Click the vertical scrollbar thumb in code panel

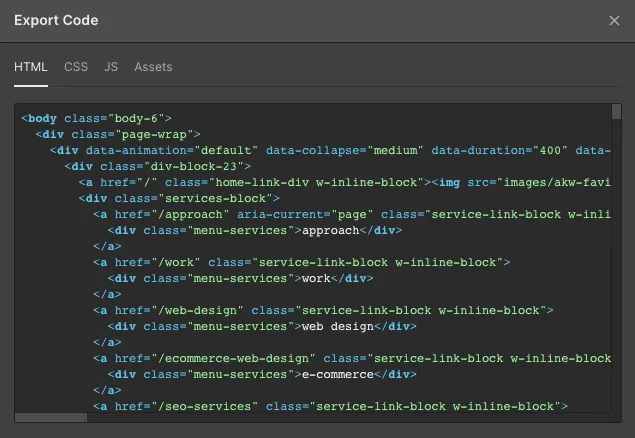616,112
